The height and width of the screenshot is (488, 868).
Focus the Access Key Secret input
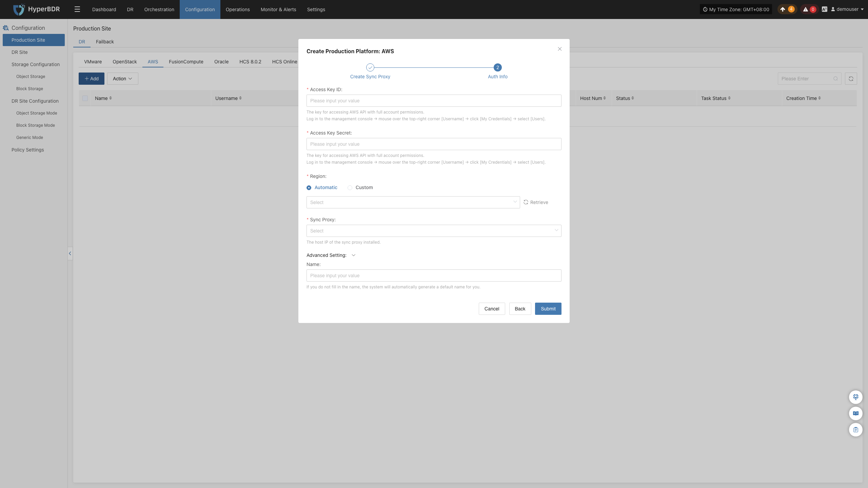click(434, 144)
